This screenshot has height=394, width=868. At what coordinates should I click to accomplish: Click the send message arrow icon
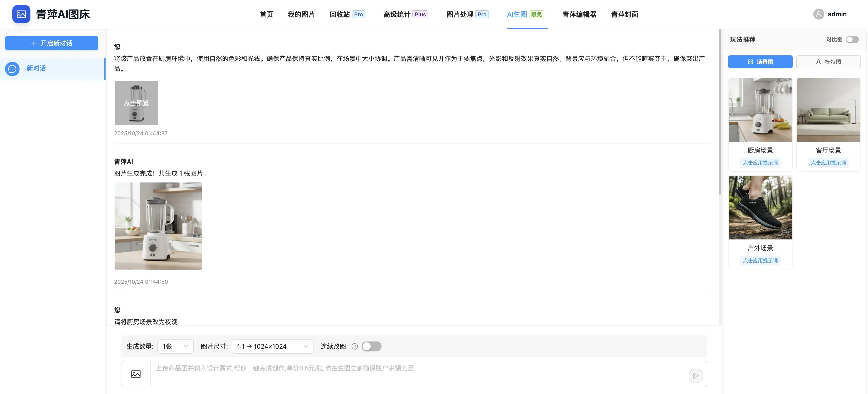pos(695,376)
